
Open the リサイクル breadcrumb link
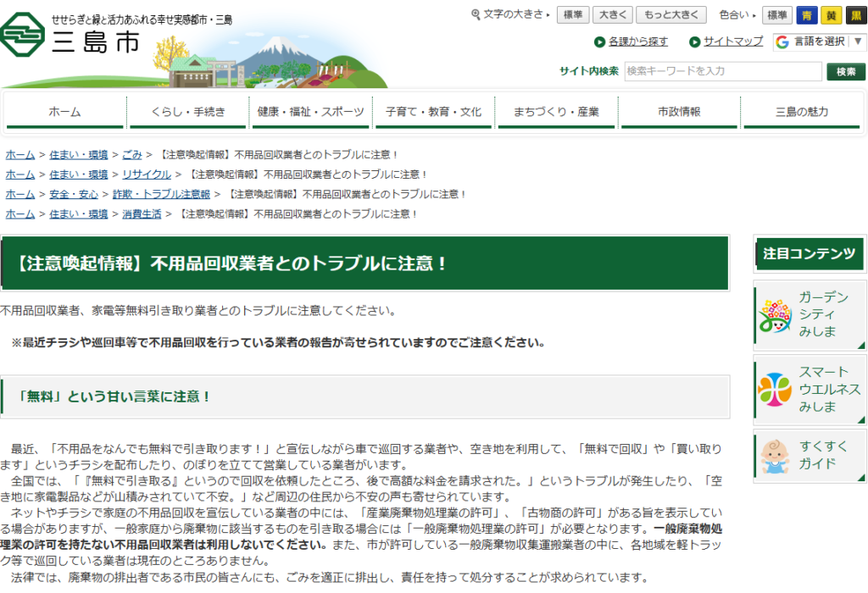[146, 174]
